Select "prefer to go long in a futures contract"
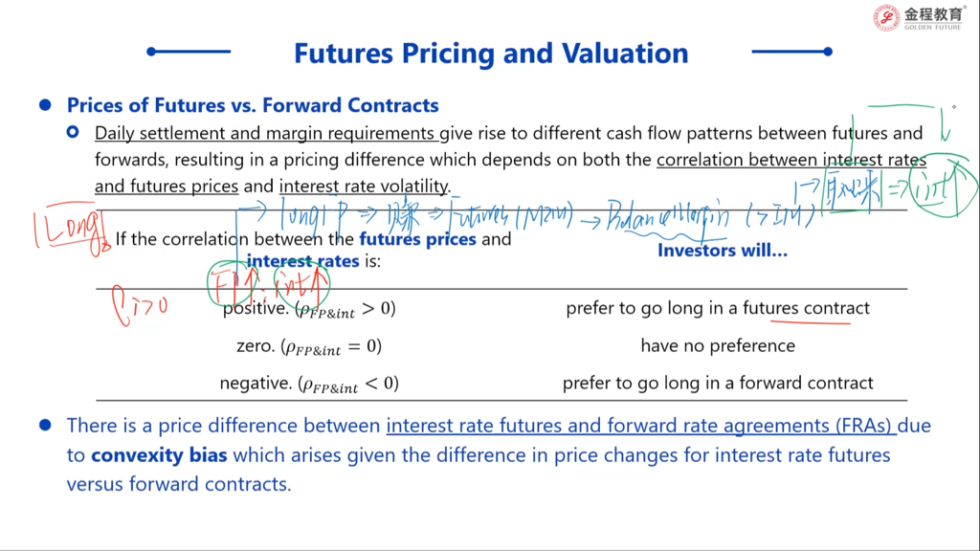The height and width of the screenshot is (551, 980). pos(718,308)
